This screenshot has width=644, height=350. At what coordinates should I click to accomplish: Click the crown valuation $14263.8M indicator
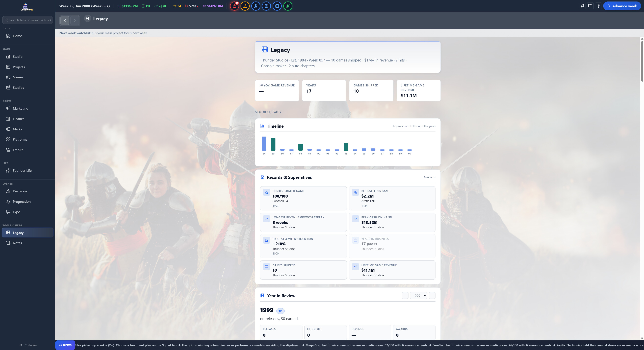(x=213, y=6)
